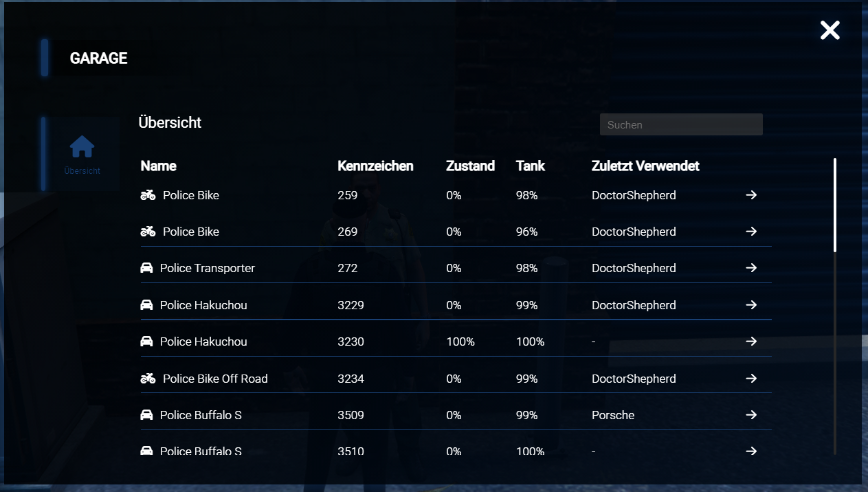The width and height of the screenshot is (868, 492).
Task: Click the vehicle list vertical scrollbar
Action: point(835,206)
